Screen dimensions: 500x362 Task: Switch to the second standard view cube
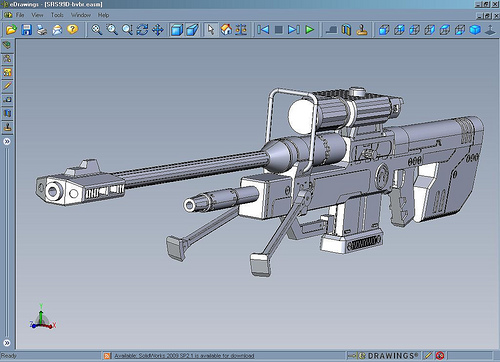coord(399,30)
